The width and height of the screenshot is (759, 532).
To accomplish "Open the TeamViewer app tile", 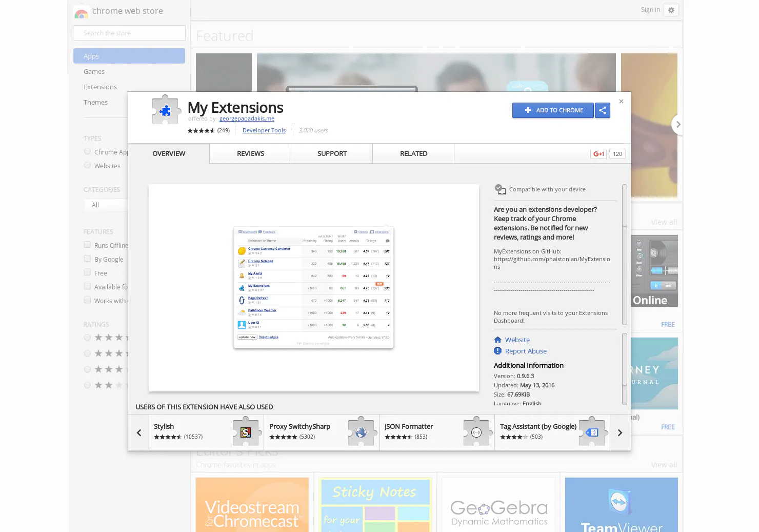I will pyautogui.click(x=622, y=505).
